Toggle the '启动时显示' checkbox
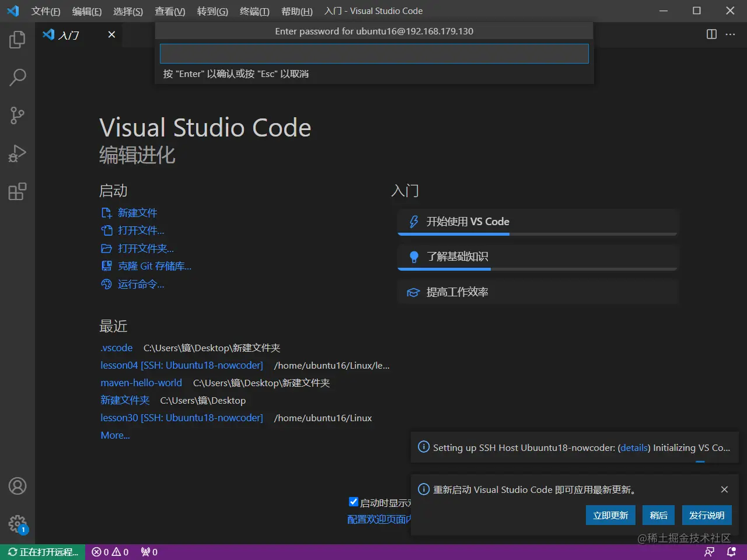This screenshot has height=560, width=747. [353, 502]
